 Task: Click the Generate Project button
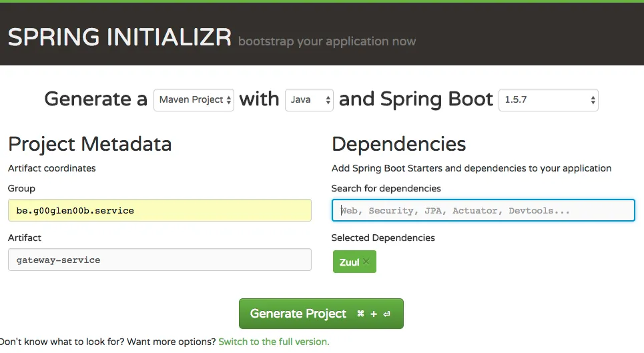pyautogui.click(x=321, y=314)
